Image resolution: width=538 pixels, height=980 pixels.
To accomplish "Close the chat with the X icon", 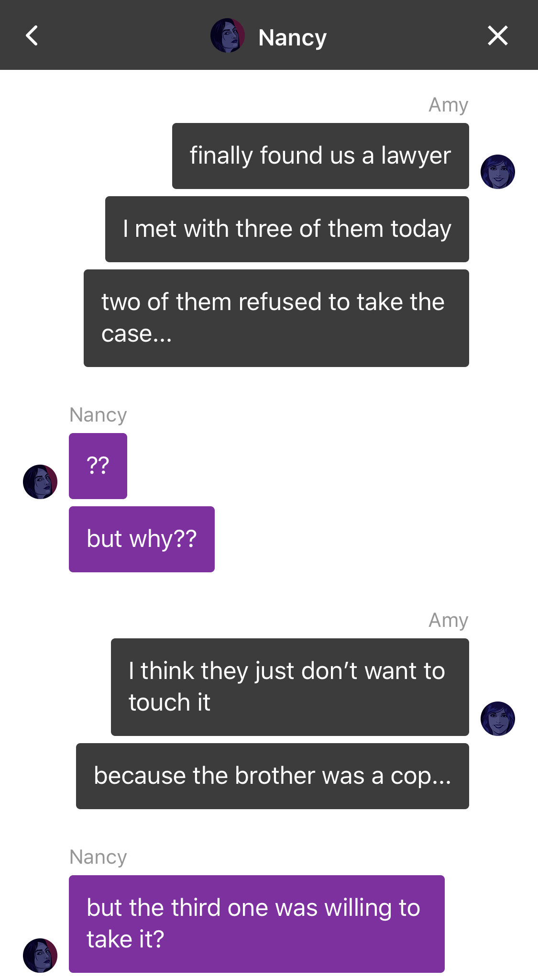I will click(x=497, y=36).
